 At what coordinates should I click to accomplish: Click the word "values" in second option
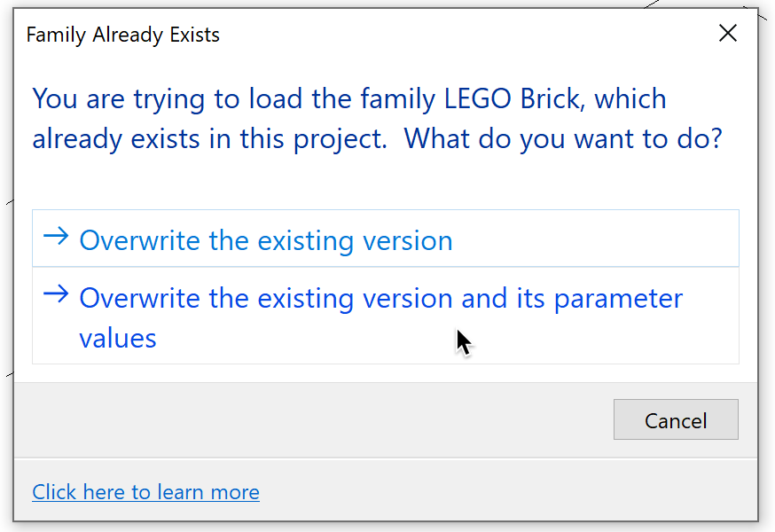click(118, 338)
